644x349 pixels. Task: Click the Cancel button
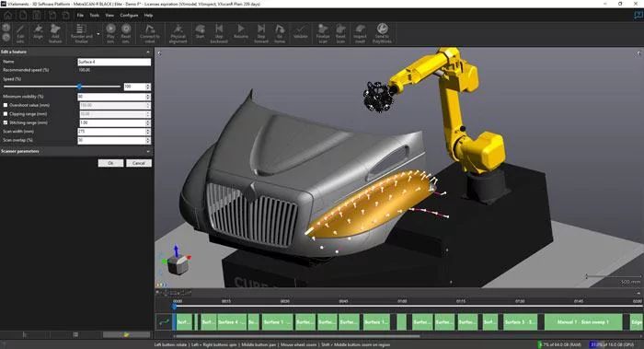[138, 163]
